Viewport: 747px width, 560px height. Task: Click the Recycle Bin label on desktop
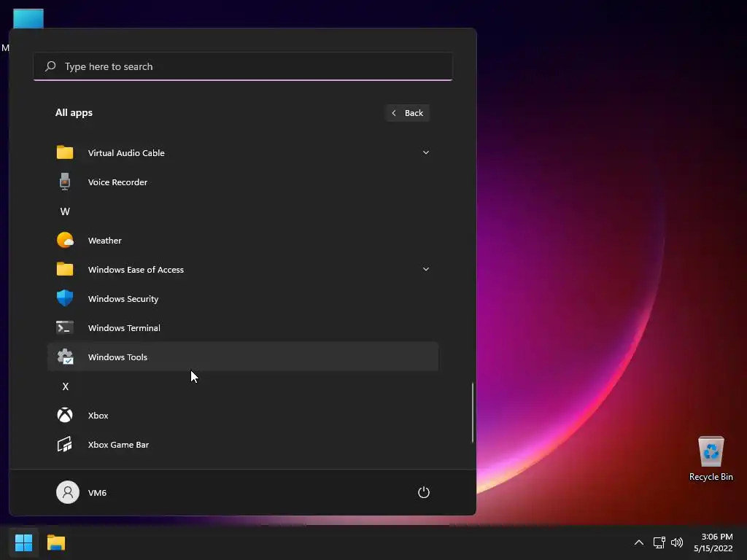point(711,477)
